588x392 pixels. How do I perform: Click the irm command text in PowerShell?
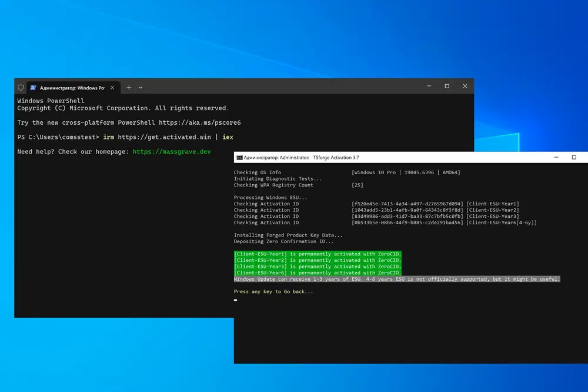(x=109, y=137)
